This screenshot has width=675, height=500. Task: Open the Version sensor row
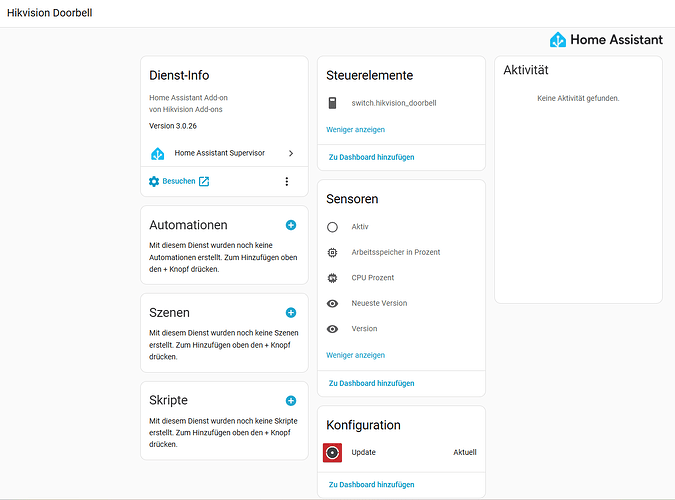coord(401,329)
